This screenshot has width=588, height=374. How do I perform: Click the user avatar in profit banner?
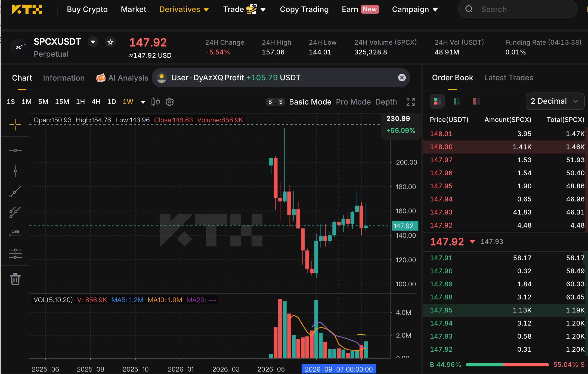pyautogui.click(x=162, y=78)
